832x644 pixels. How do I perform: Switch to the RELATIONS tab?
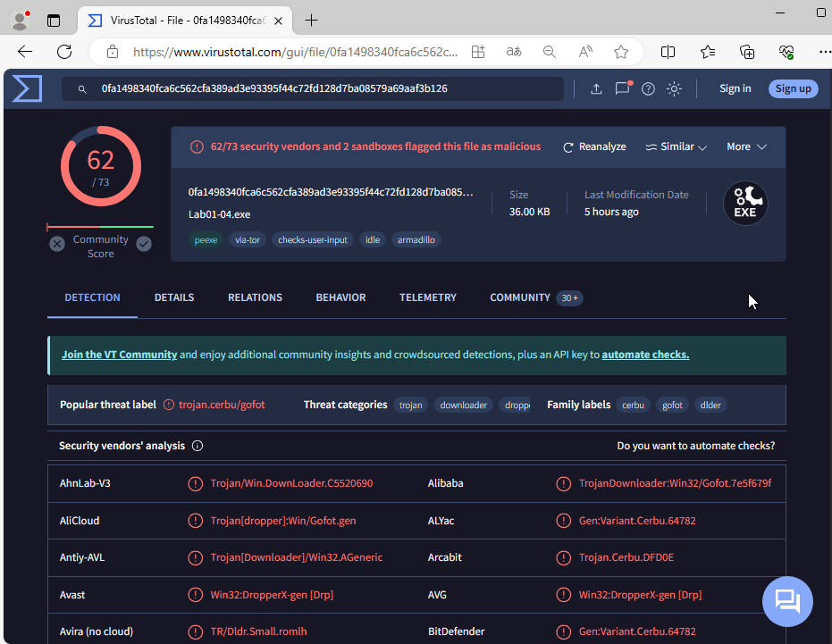(x=256, y=297)
